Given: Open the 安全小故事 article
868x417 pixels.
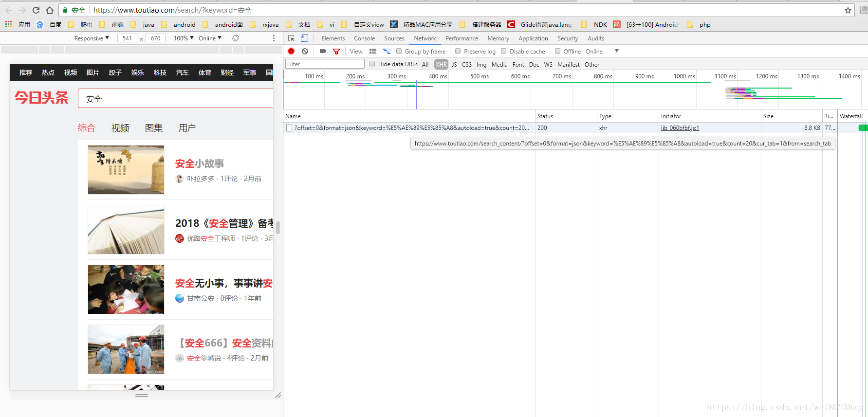Looking at the screenshot, I should click(x=200, y=163).
